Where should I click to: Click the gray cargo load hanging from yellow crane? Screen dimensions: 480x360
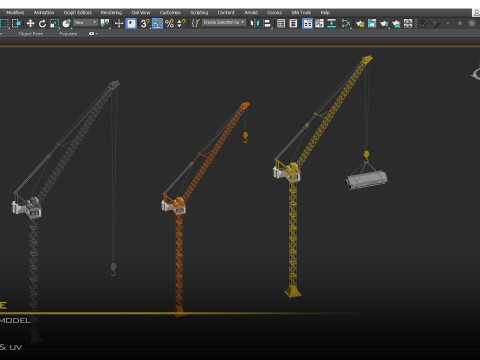click(366, 180)
